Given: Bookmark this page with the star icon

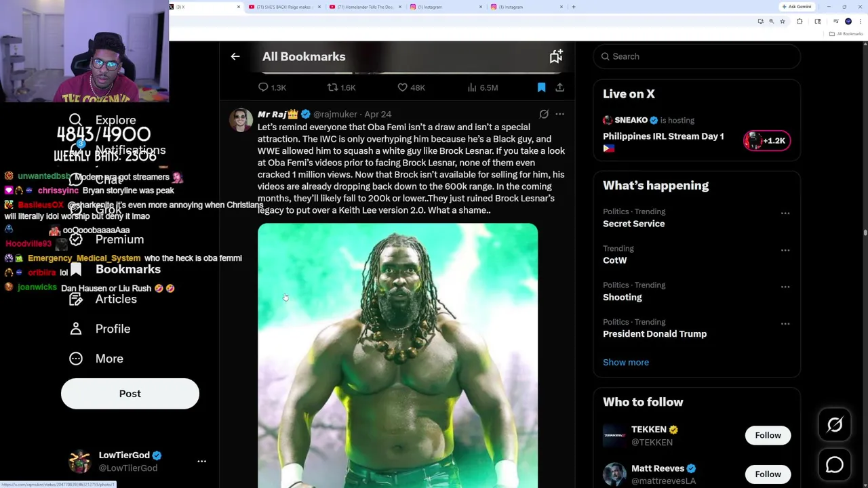Looking at the screenshot, I should click(x=783, y=22).
